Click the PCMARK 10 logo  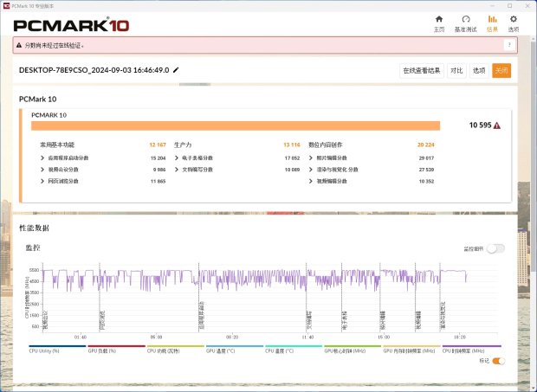[71, 25]
